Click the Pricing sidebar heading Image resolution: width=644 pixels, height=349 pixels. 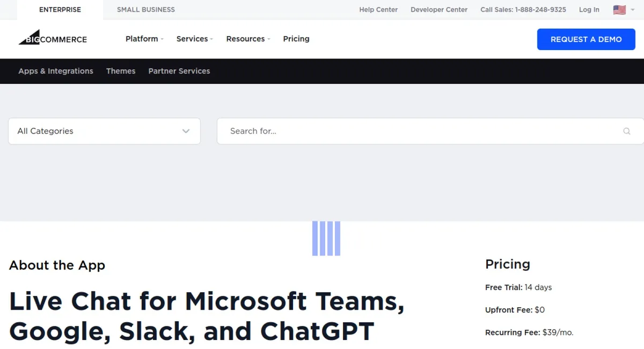point(508,264)
